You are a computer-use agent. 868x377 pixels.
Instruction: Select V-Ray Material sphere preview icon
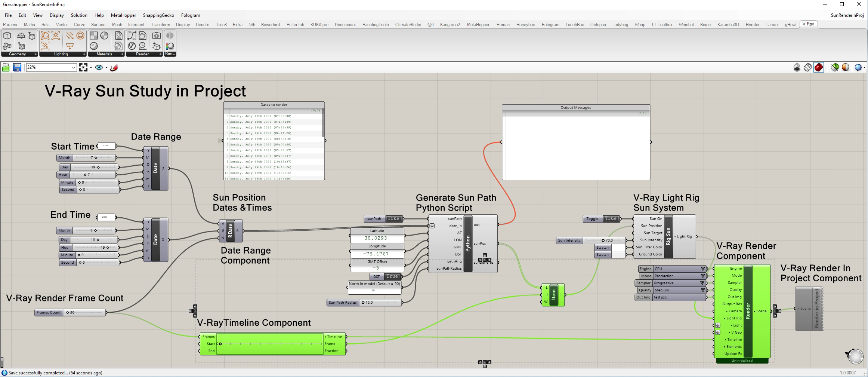pos(94,46)
